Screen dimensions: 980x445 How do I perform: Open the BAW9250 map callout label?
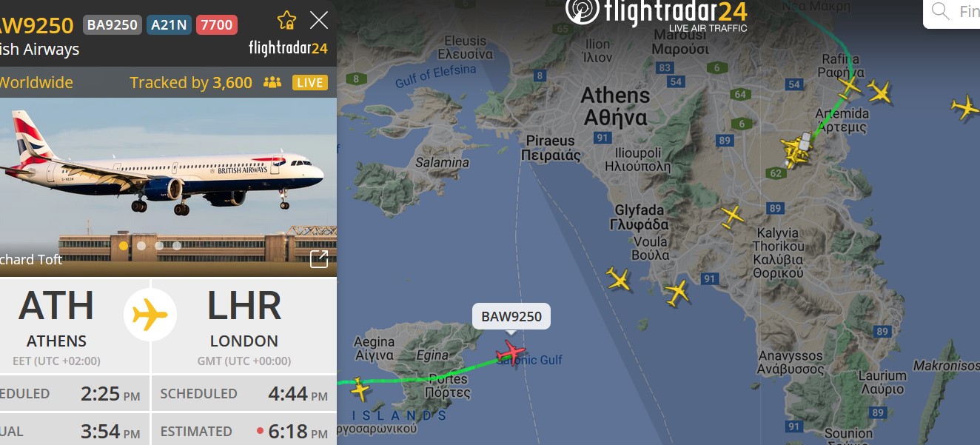pos(511,317)
